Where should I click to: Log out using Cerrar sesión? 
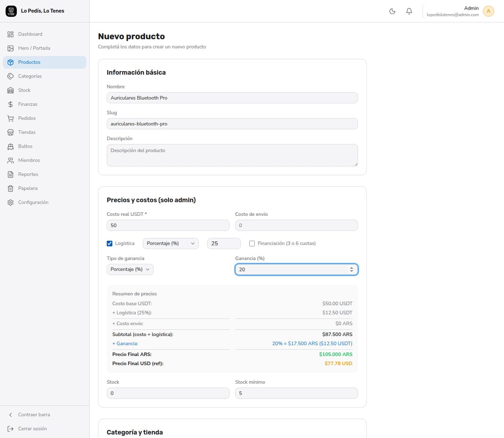44,429
